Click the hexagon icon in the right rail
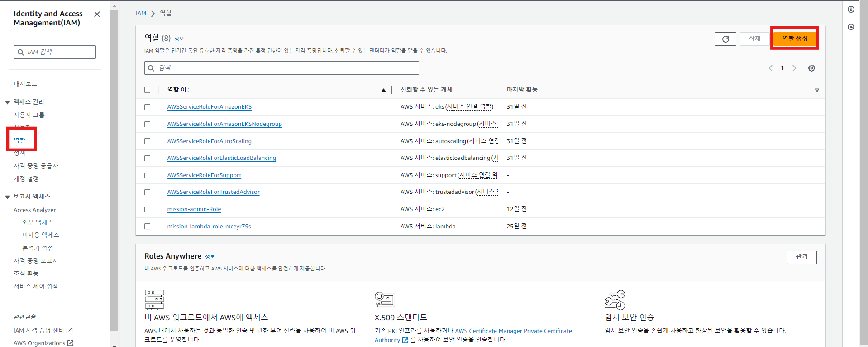Viewport: 868px width, 347px height. pos(851,27)
